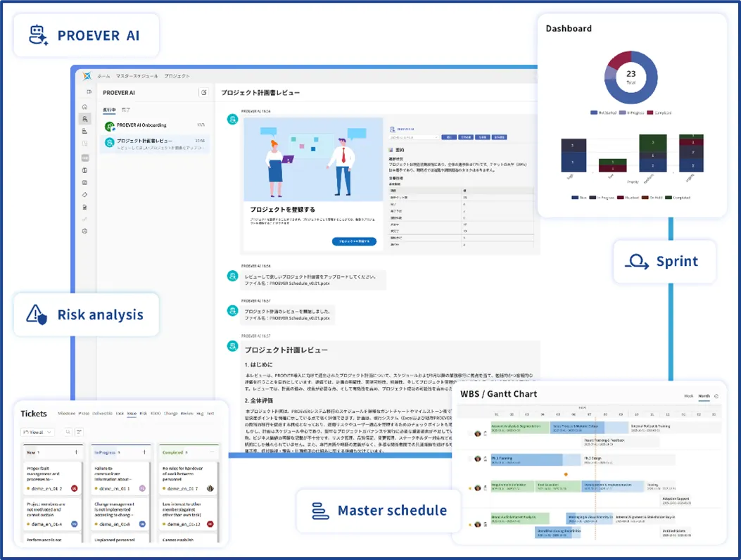741x560 pixels.
Task: Click the Completed column header in Tickets
Action: [x=189, y=452]
